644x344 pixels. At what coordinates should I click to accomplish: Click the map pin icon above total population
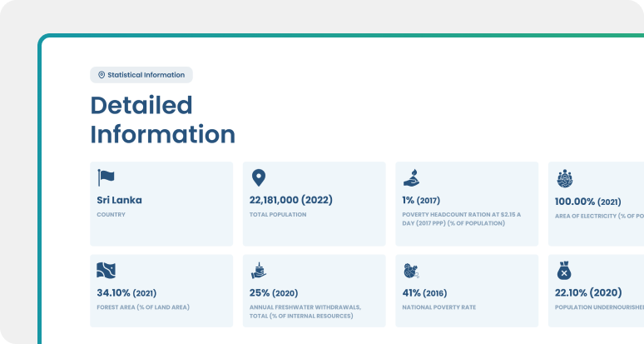tap(259, 177)
